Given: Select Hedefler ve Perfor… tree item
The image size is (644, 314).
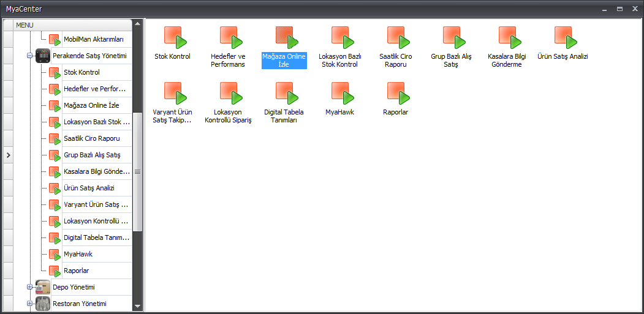Looking at the screenshot, I should point(95,89).
